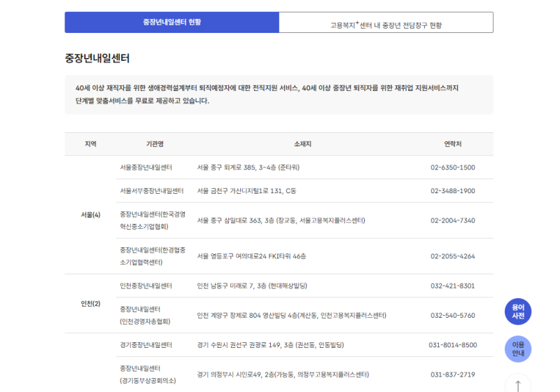The height and width of the screenshot is (392, 560).
Task: Select 중장년내일센터 (인천경영자총협회) name cell
Action: (x=145, y=315)
